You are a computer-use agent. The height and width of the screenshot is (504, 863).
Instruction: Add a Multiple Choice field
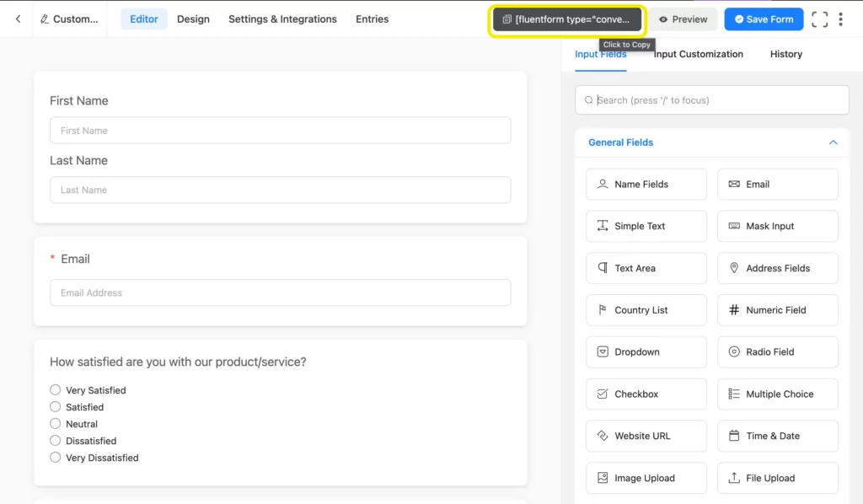click(x=778, y=394)
